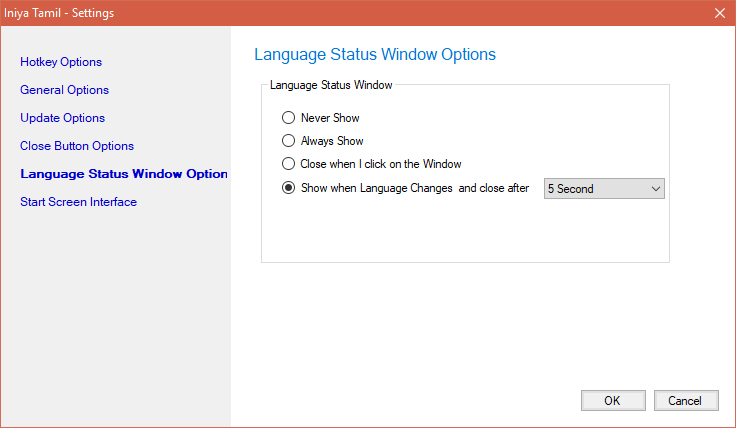The height and width of the screenshot is (428, 736).
Task: Open the Hotkey Options page
Action: (61, 62)
